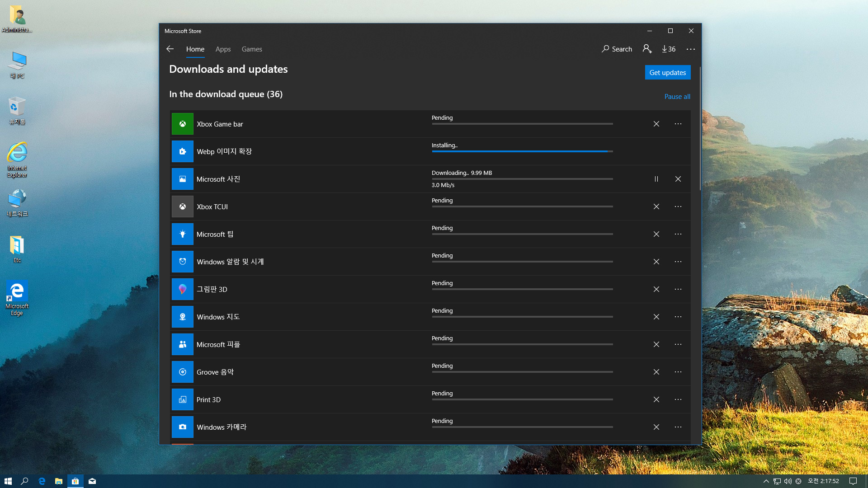Select the Internet Explorer desktop icon
Image resolution: width=868 pixels, height=488 pixels.
point(17,160)
